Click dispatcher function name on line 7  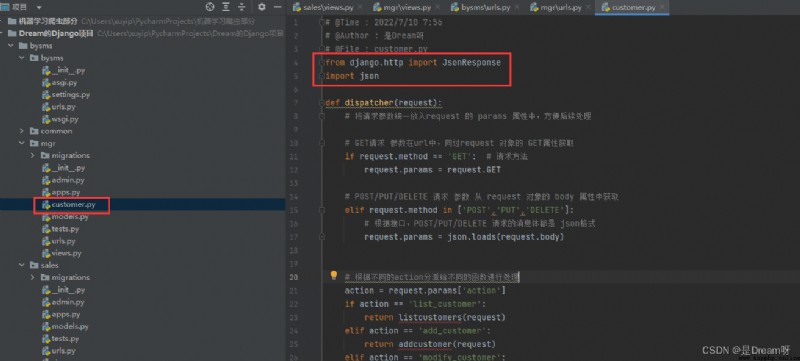(x=369, y=103)
